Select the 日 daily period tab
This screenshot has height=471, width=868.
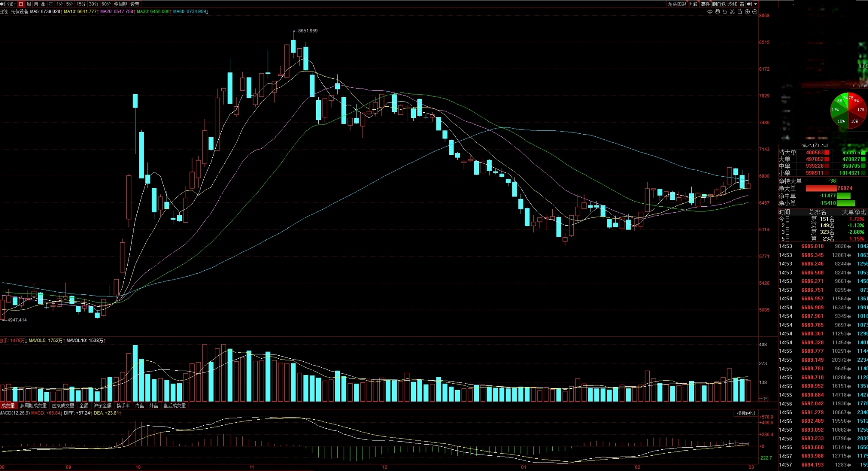click(21, 4)
